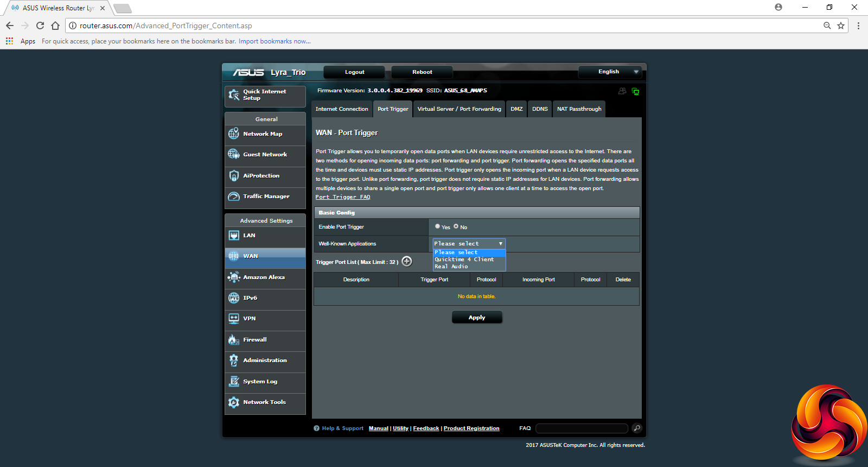Click the Help & Support label
The image size is (868, 467).
tap(342, 428)
